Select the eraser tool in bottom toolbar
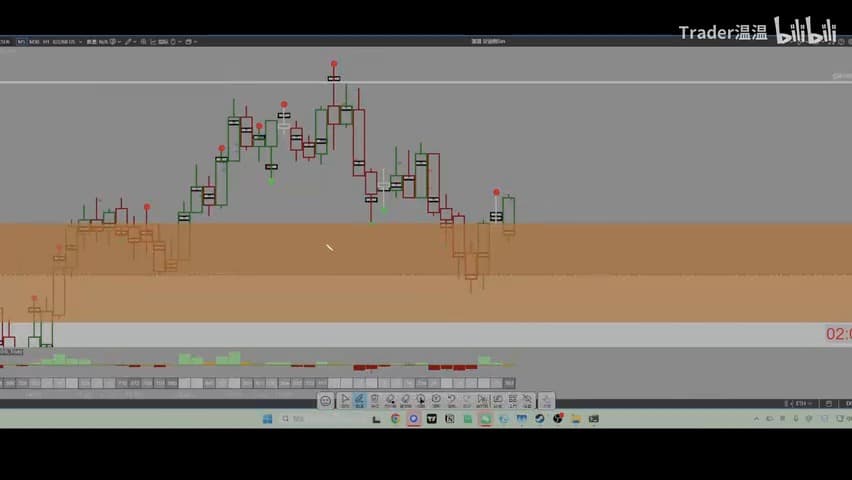 click(405, 401)
